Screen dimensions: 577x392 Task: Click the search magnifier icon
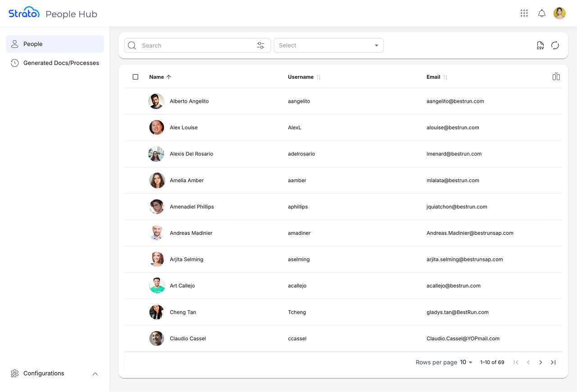[132, 46]
